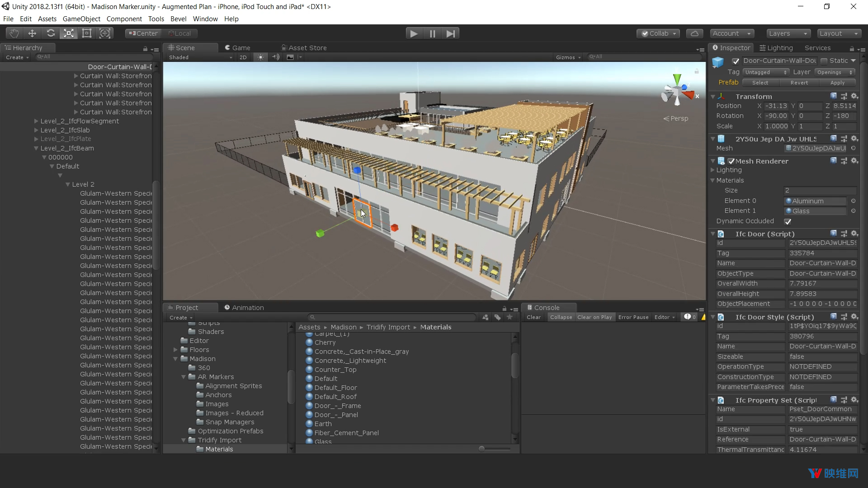Open the Component menu
The height and width of the screenshot is (488, 868).
[x=124, y=19]
